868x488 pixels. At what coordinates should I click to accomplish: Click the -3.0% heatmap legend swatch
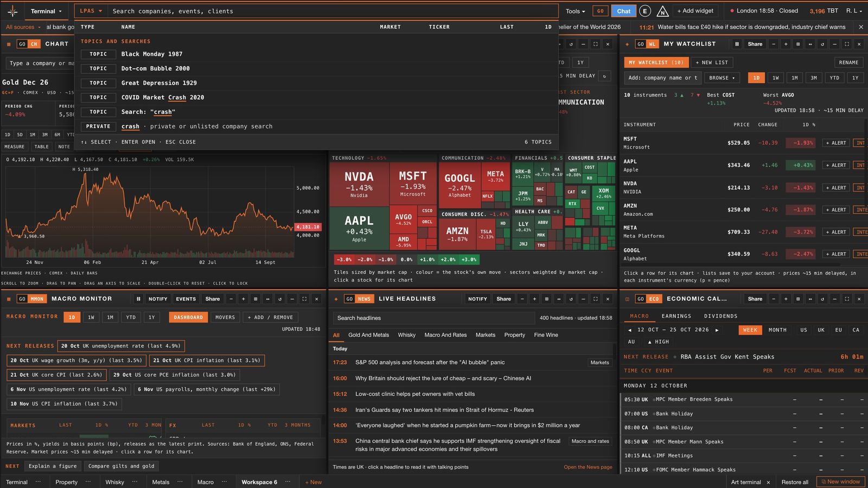pos(344,259)
